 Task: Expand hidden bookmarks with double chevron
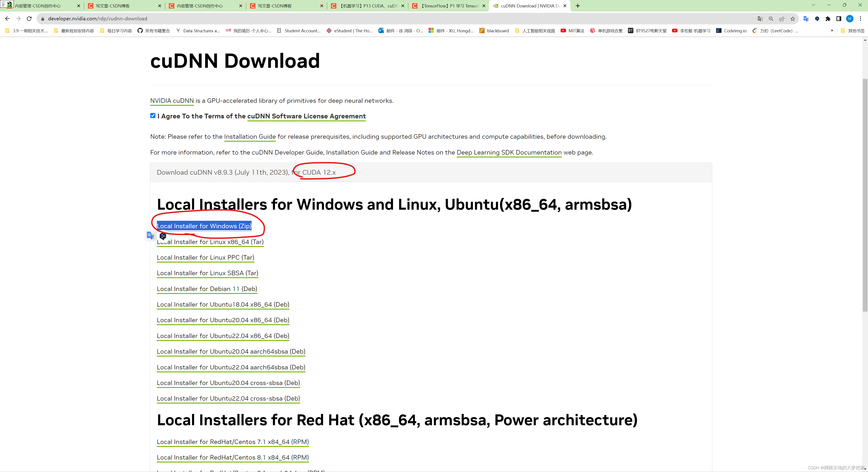[832, 31]
